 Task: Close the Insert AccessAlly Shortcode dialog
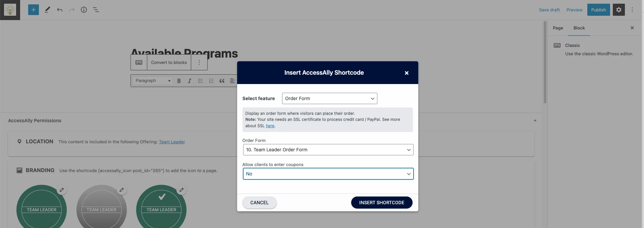[x=407, y=73]
